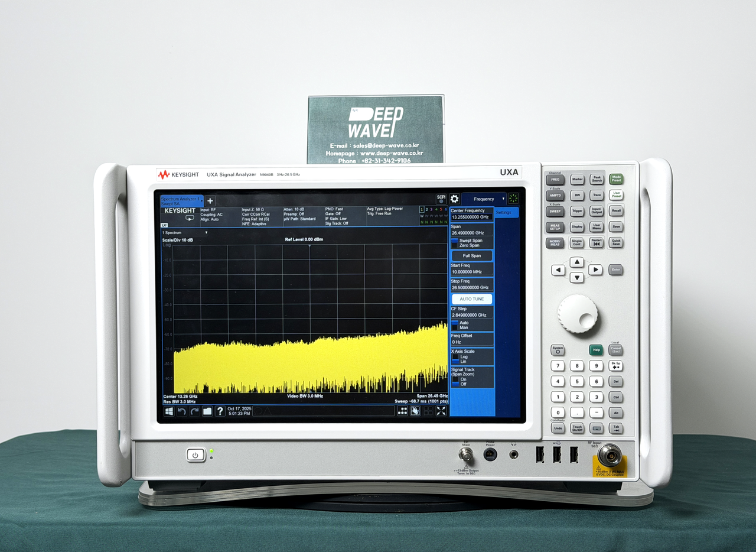Turn Signal Track On
This screenshot has height=552, width=756.
pyautogui.click(x=460, y=379)
